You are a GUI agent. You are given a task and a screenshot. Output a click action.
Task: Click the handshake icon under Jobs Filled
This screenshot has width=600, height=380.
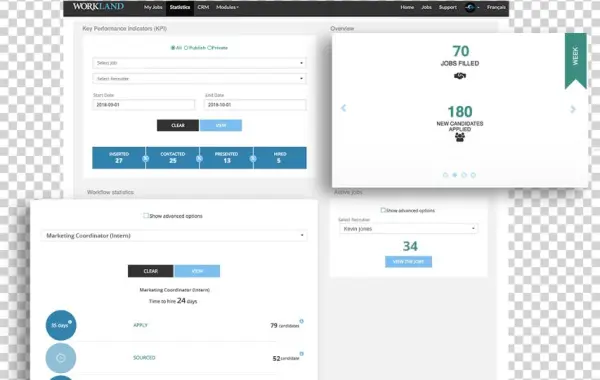pyautogui.click(x=460, y=76)
